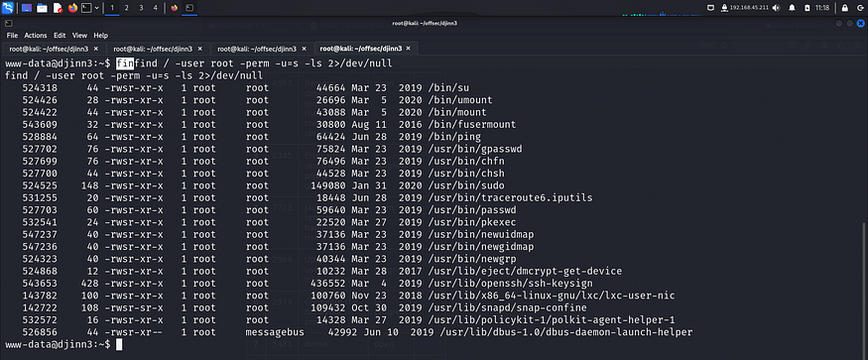Activate the terminal window in taskbar
This screenshot has height=360, width=868.
click(x=189, y=8)
